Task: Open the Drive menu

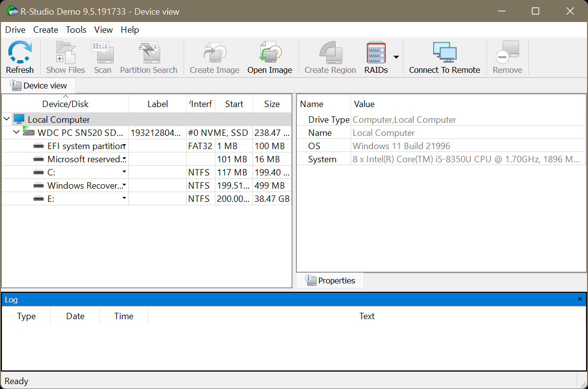Action: pos(15,30)
